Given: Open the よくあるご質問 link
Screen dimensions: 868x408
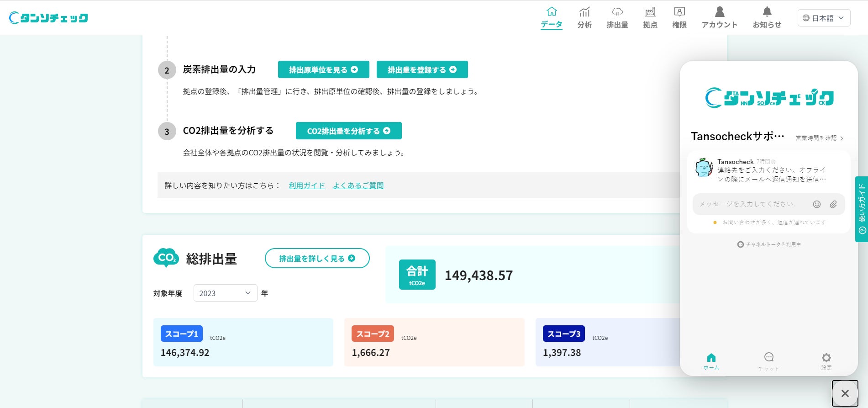Looking at the screenshot, I should (358, 185).
